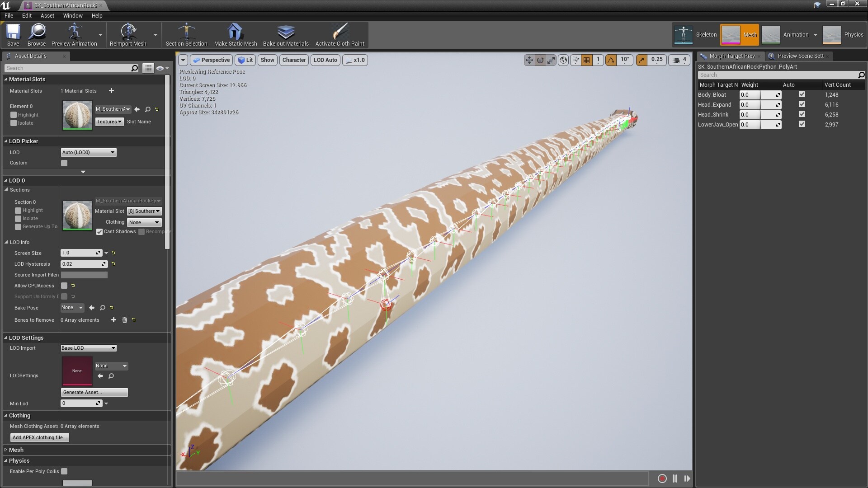
Task: Activate Cloth Paint mode
Action: (340, 35)
